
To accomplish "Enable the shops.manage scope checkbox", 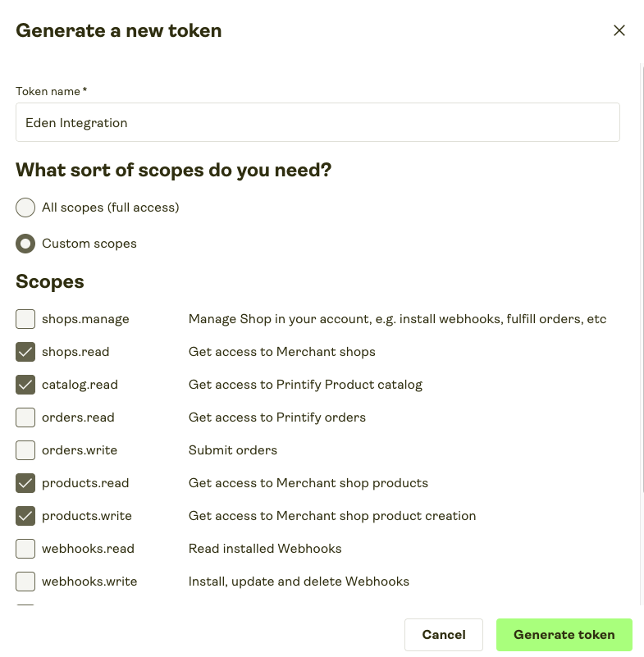I will click(25, 319).
